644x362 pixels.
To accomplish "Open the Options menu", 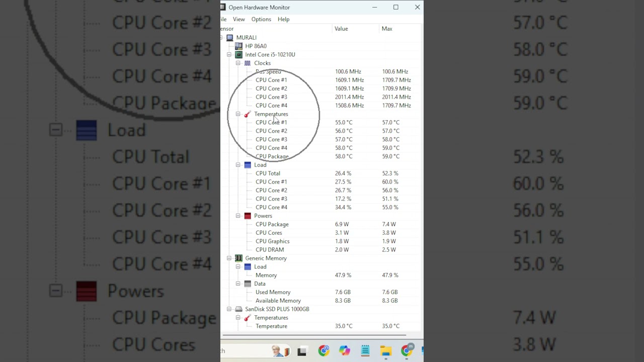I will point(261,19).
